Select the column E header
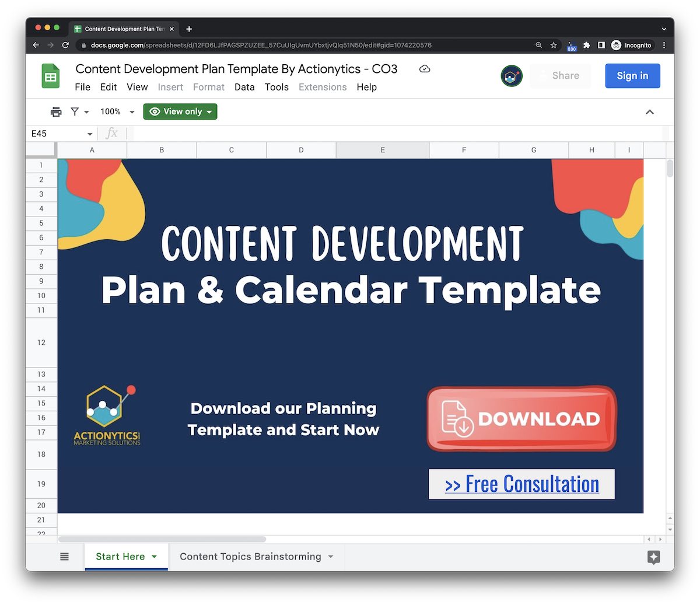Image resolution: width=700 pixels, height=605 pixels. click(x=382, y=150)
